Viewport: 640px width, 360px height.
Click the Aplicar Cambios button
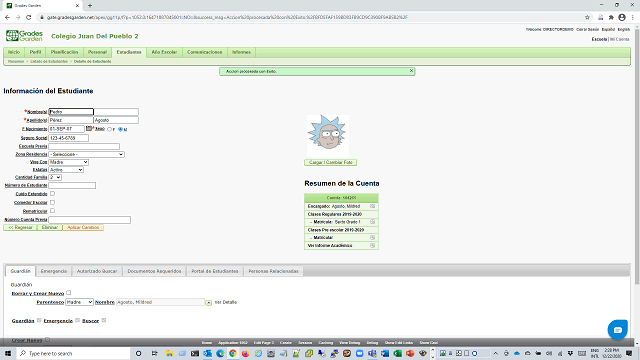(83, 227)
